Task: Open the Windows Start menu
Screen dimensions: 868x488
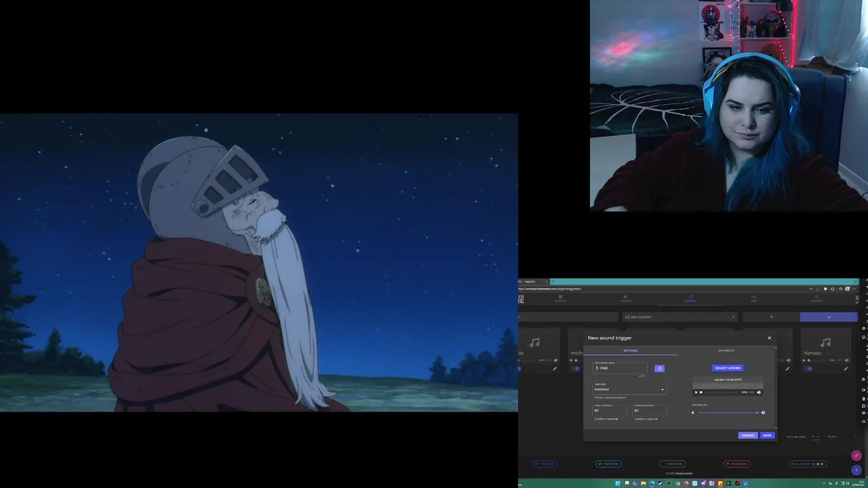Action: 618,483
